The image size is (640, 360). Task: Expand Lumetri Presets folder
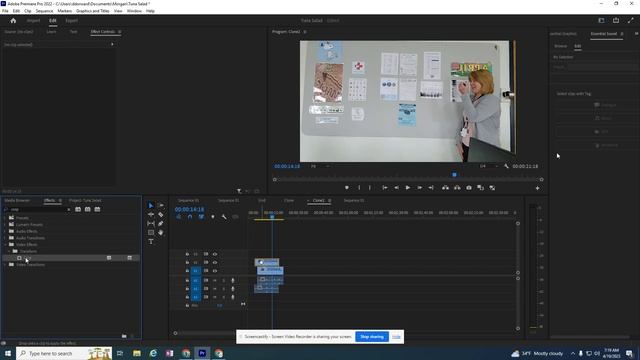point(5,224)
